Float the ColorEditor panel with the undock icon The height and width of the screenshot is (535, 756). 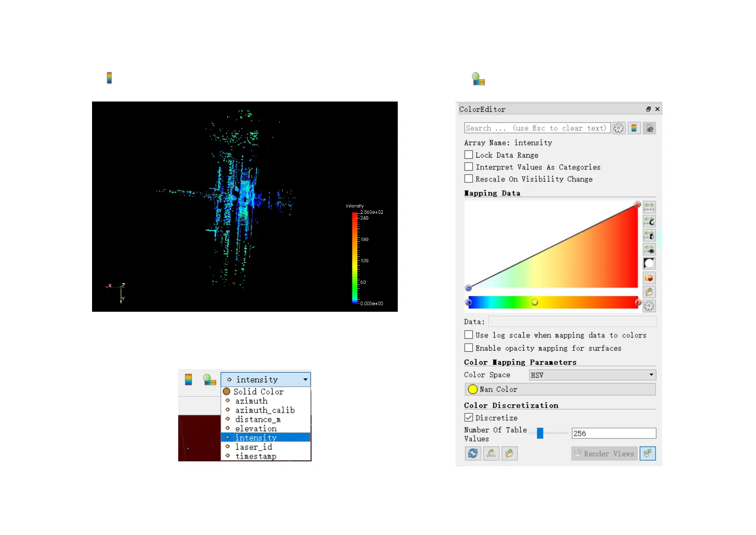(x=648, y=109)
